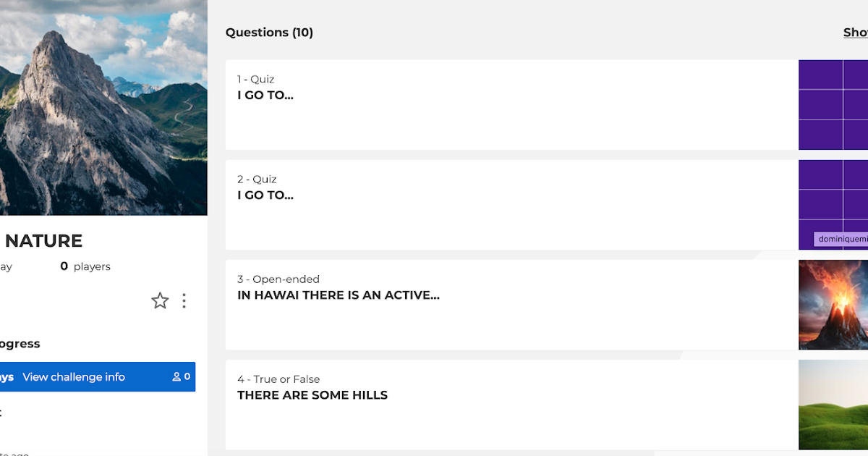Click the View challenge info button
Viewport: 868px width, 456px height.
click(72, 376)
